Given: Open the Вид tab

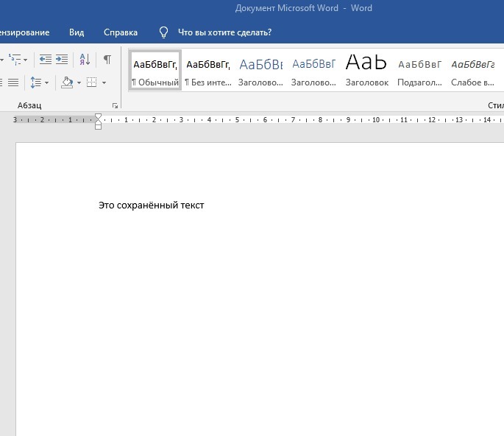Looking at the screenshot, I should pos(77,32).
